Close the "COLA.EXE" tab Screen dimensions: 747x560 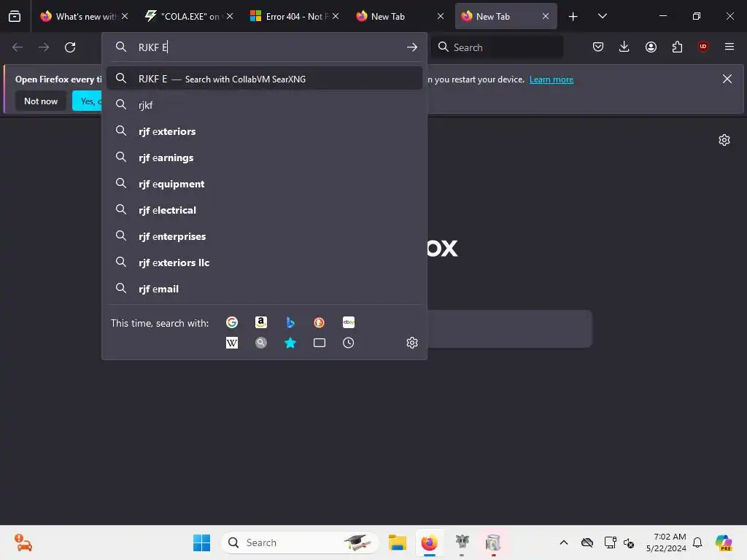click(230, 16)
